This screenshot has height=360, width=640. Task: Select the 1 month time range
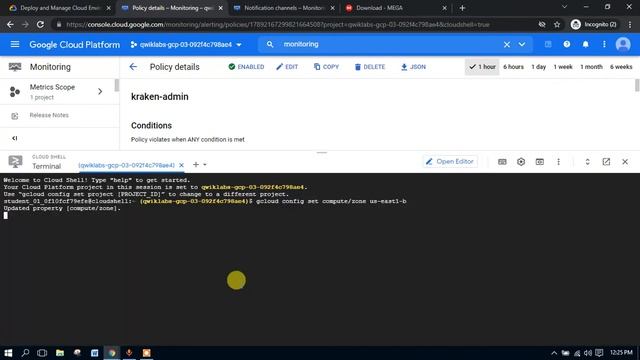[x=591, y=67]
